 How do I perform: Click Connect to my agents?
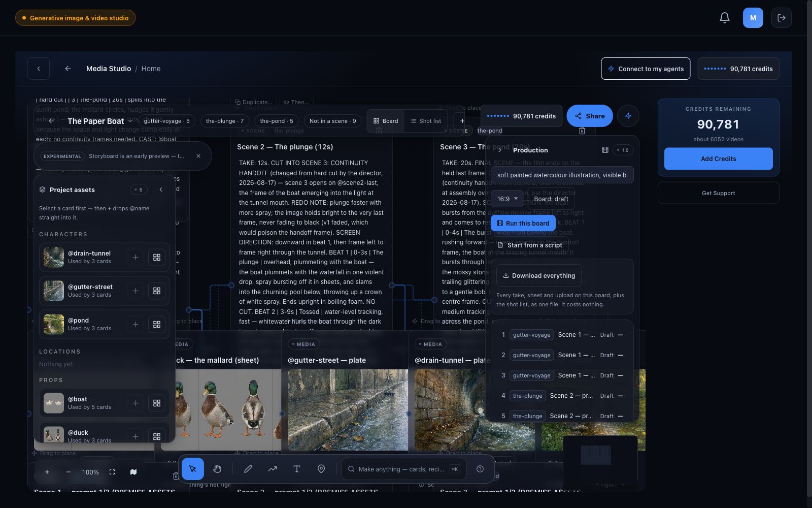click(x=646, y=69)
